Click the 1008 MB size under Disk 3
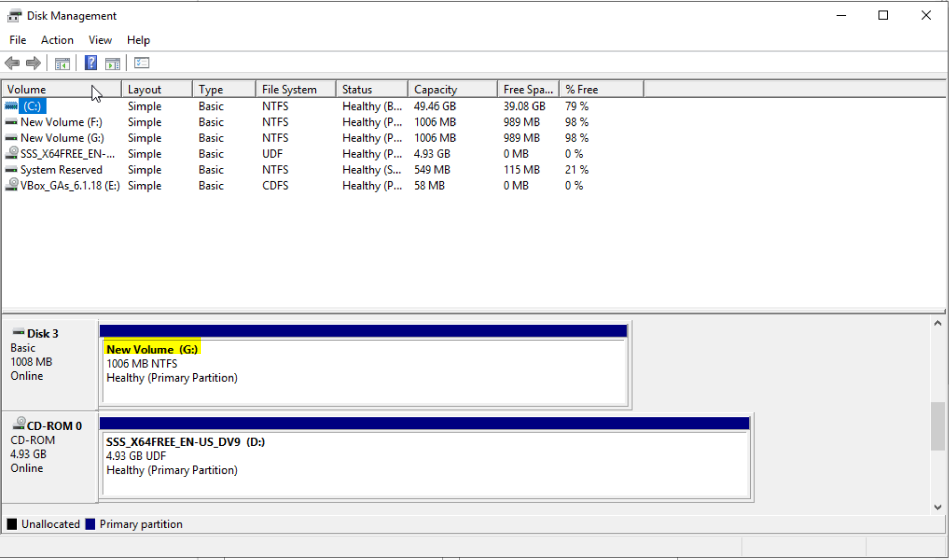The image size is (949, 560). [31, 362]
